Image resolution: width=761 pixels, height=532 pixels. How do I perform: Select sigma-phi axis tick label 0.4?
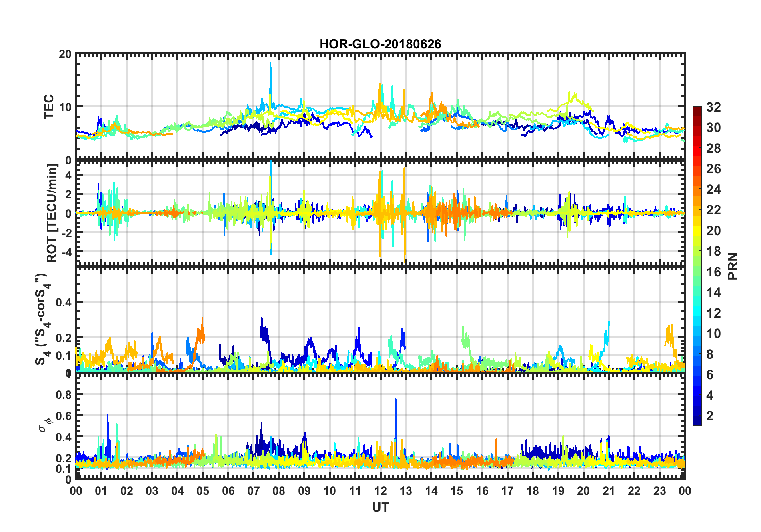pyautogui.click(x=64, y=437)
